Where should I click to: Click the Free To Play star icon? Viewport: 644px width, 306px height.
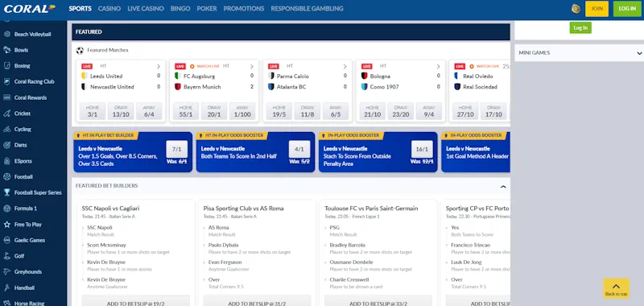(7, 224)
